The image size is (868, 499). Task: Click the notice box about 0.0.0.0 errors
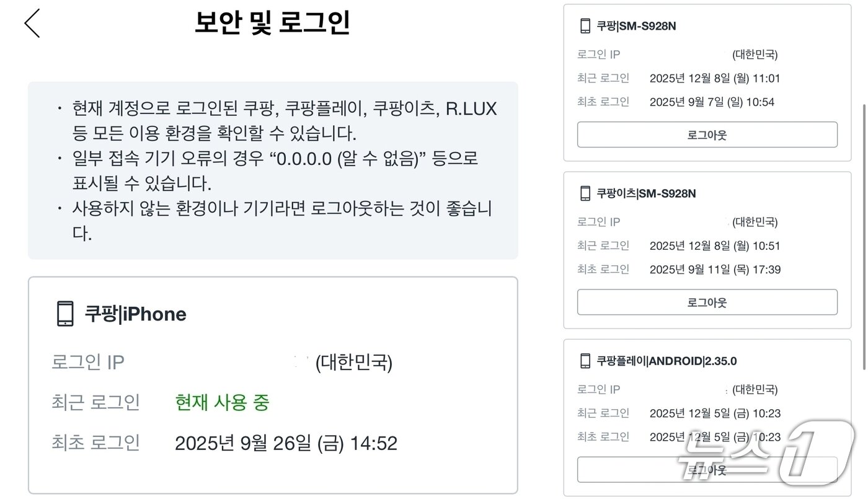point(273,170)
